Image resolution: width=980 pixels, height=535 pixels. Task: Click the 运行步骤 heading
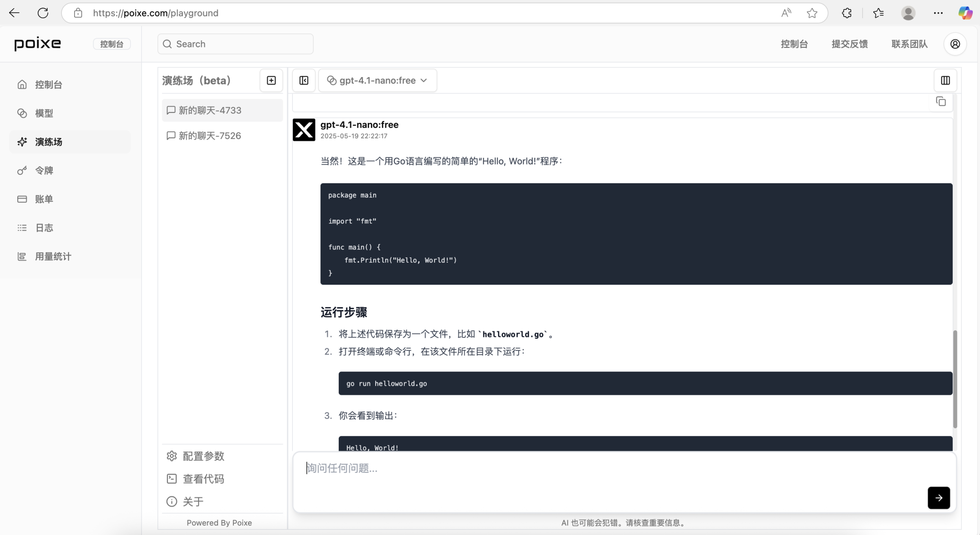[344, 312]
